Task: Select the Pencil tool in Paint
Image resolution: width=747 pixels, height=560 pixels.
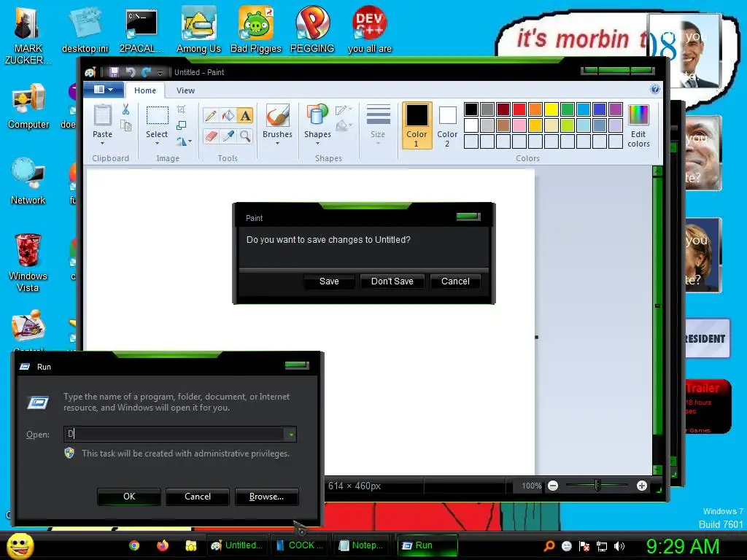Action: pyautogui.click(x=211, y=115)
